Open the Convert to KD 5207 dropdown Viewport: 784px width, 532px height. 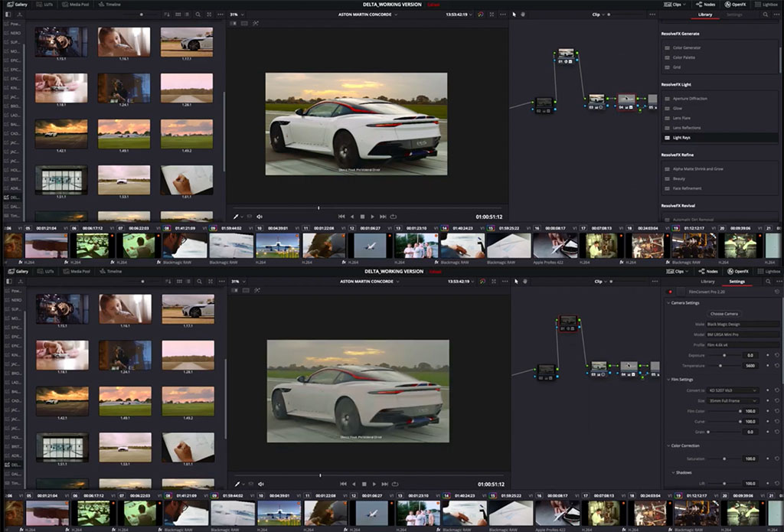[x=732, y=390]
